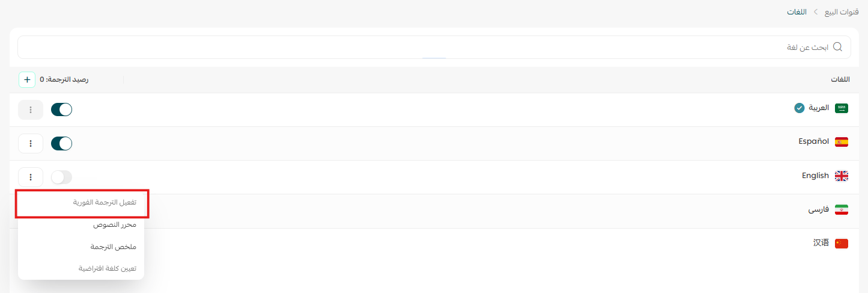The height and width of the screenshot is (293, 868).
Task: Open the three-dot menu for العربية
Action: (31, 109)
